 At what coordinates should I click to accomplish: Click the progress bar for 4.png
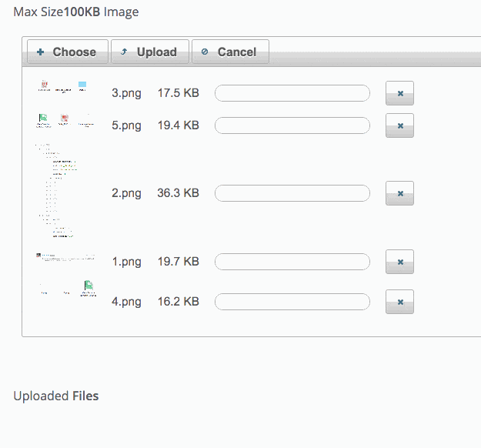292,302
